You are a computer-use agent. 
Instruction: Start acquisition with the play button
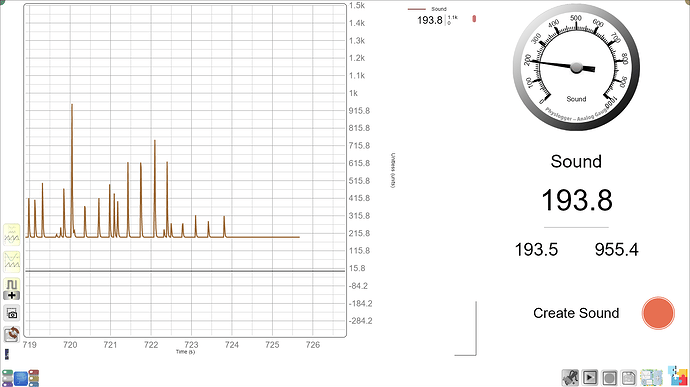(x=590, y=378)
